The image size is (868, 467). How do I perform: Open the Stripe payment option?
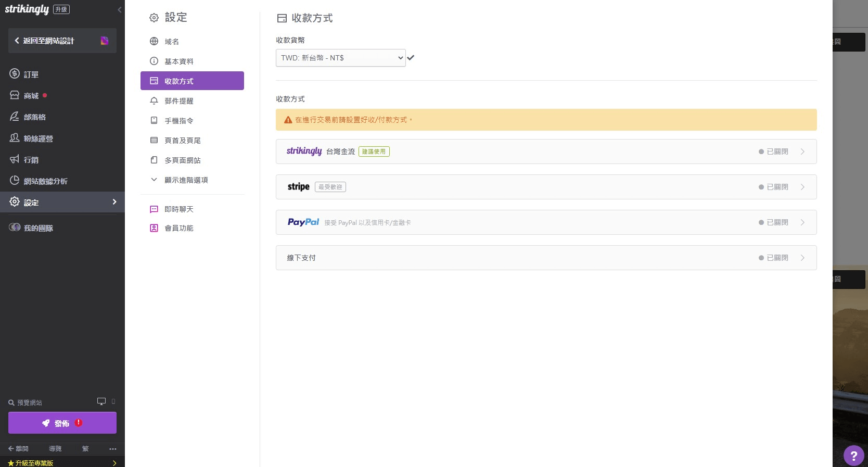coord(546,187)
